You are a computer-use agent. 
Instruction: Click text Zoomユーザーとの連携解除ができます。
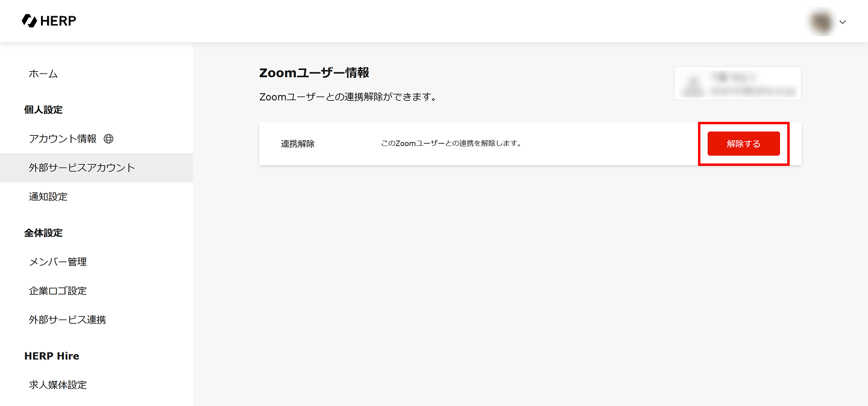pos(348,97)
